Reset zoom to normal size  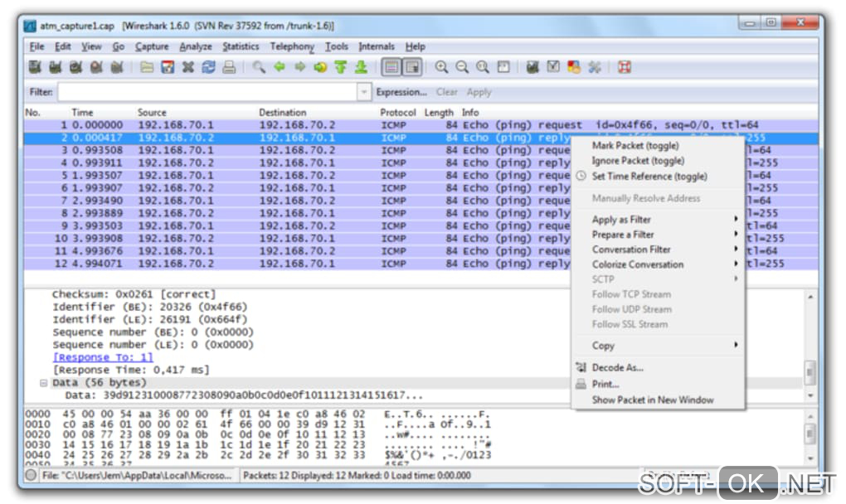(x=483, y=67)
